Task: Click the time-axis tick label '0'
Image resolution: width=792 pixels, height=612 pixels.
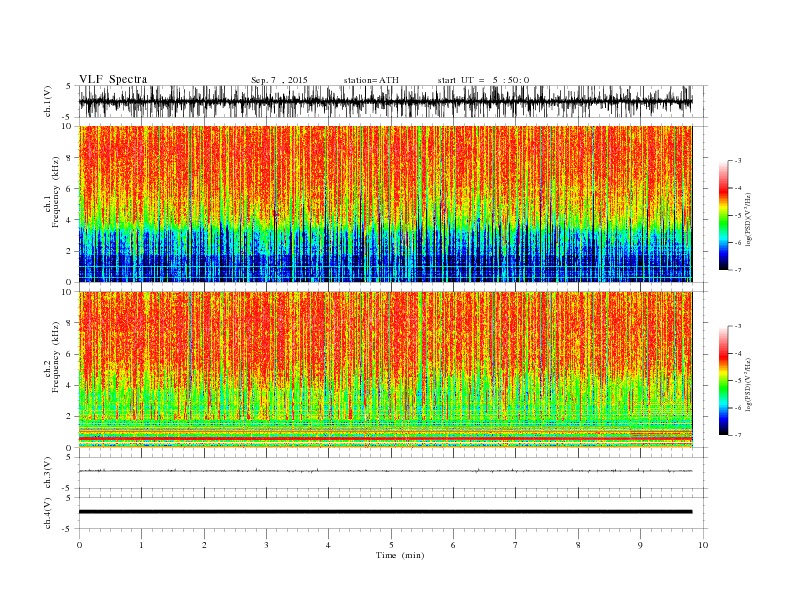Action: coord(79,545)
